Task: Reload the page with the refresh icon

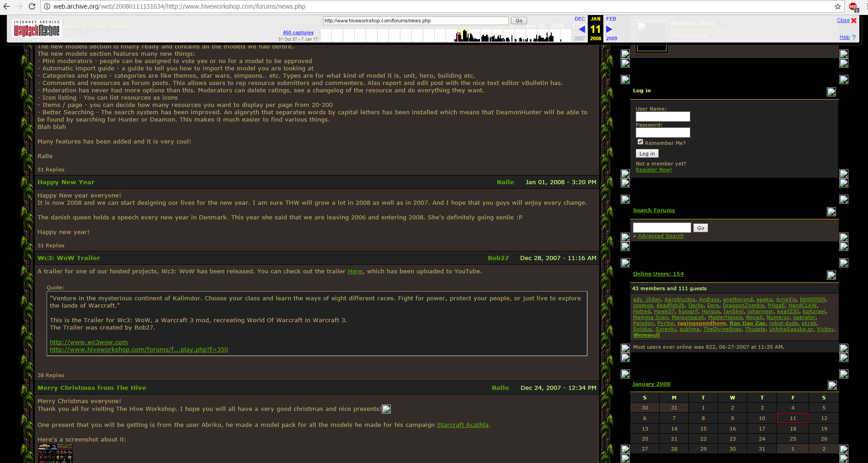Action: pyautogui.click(x=32, y=6)
